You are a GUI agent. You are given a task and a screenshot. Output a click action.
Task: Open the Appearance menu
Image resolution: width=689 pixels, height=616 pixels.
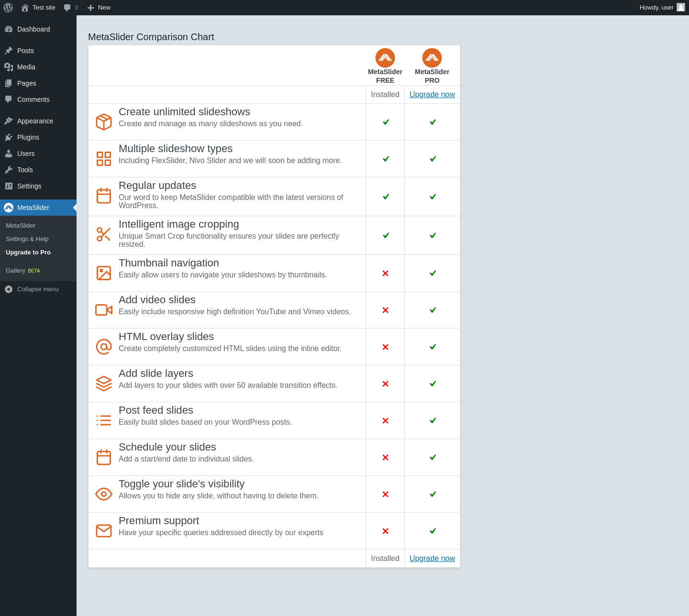[x=38, y=121]
